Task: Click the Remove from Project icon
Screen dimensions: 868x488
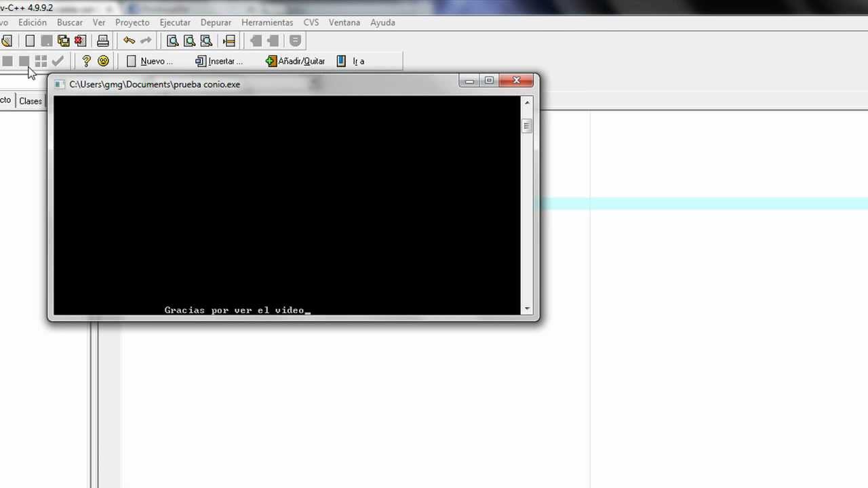Action: [273, 41]
